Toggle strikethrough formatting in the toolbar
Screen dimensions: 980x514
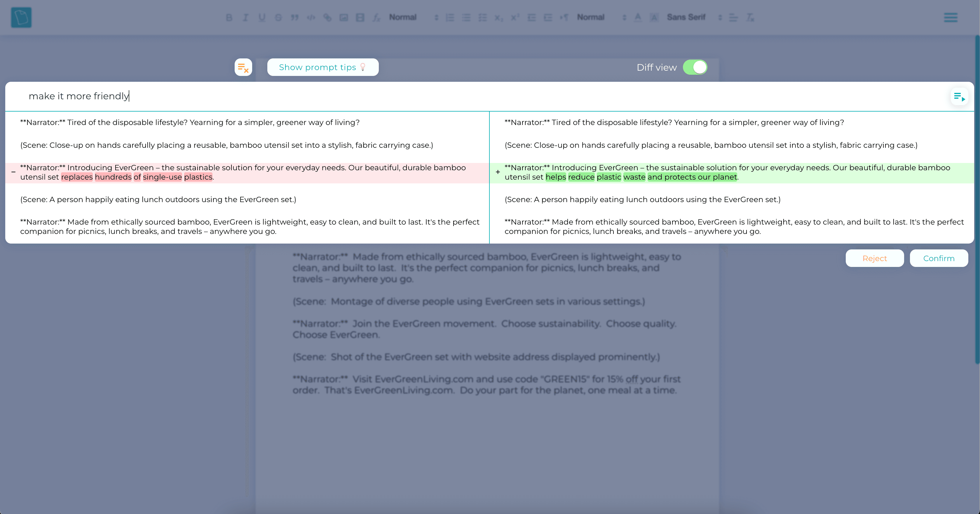tap(278, 18)
